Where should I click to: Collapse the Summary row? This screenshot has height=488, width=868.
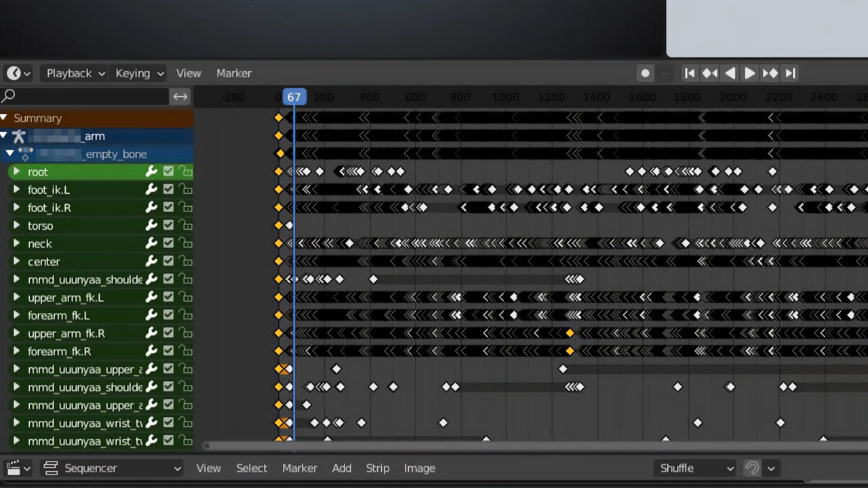[4, 118]
